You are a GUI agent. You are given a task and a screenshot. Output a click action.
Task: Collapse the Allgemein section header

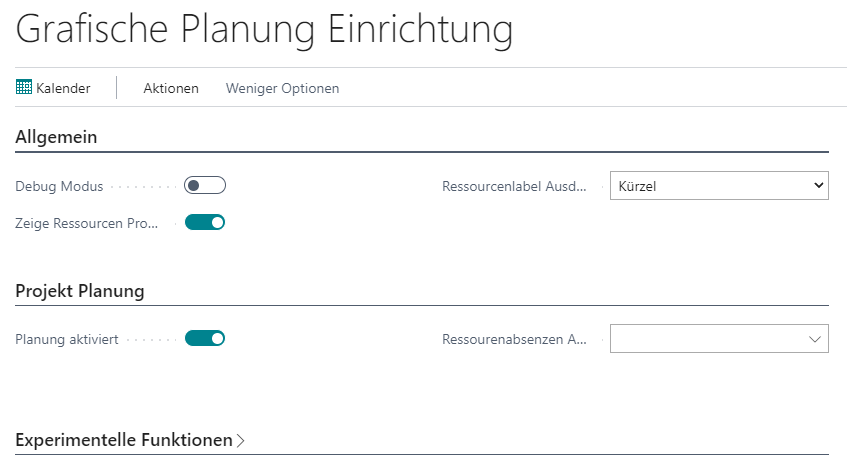point(56,137)
